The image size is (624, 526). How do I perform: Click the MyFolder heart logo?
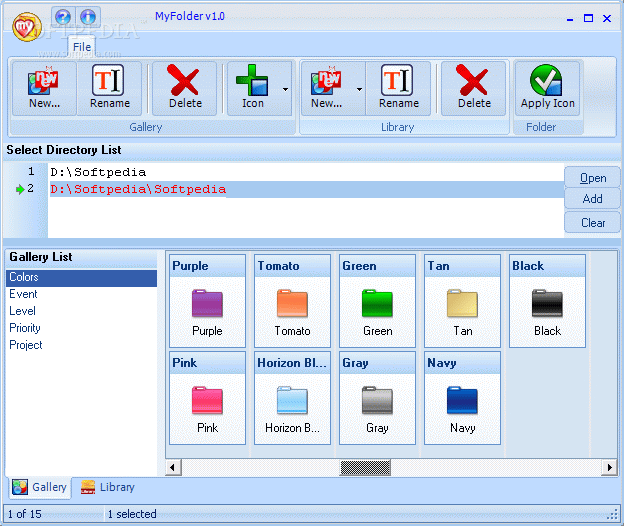tap(26, 27)
